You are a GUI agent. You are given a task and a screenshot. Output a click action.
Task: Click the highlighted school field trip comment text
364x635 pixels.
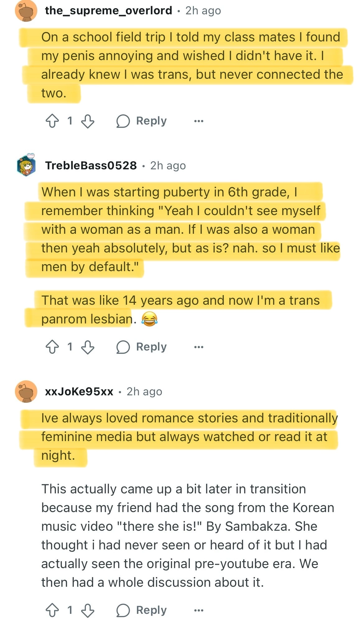coord(187,65)
